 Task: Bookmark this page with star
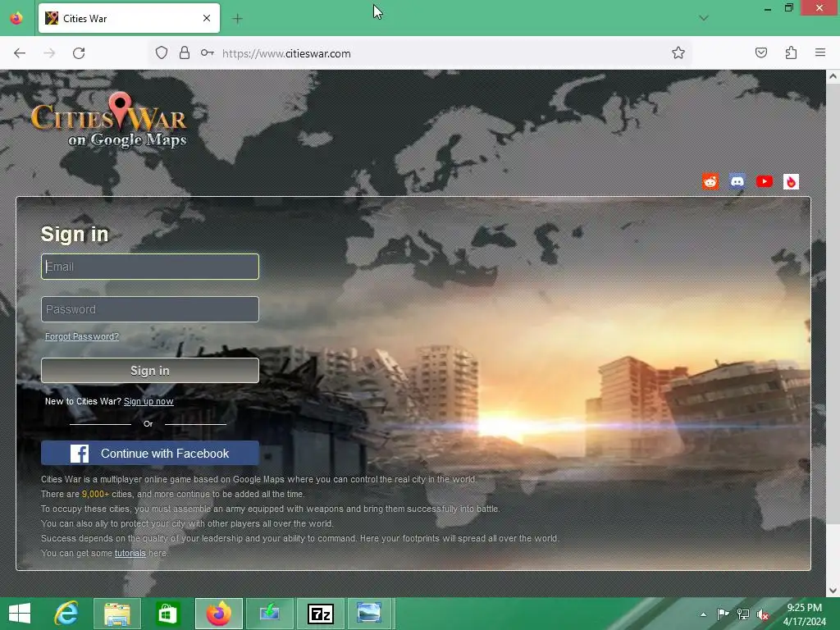tap(678, 53)
